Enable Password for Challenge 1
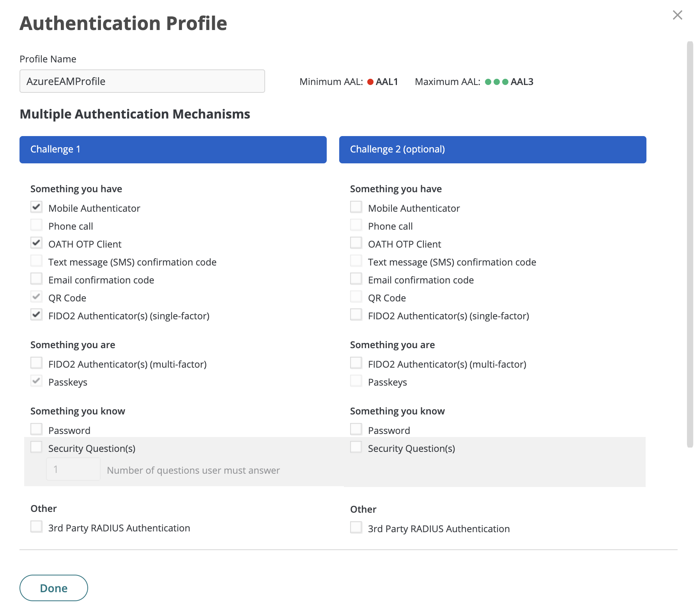 tap(36, 429)
